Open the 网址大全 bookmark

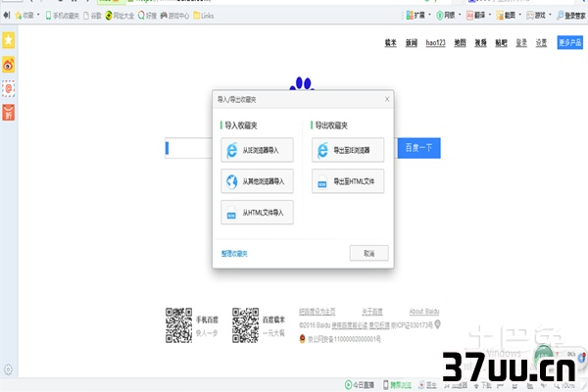(x=120, y=16)
